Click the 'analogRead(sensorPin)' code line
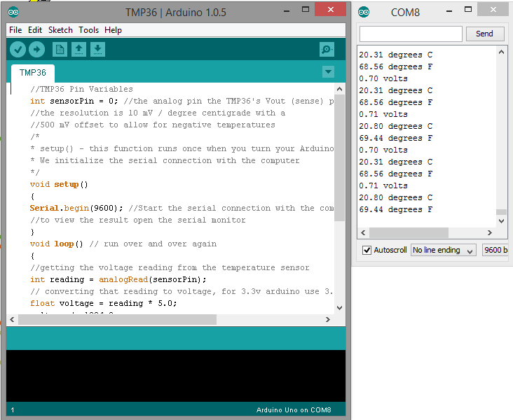 click(118, 279)
